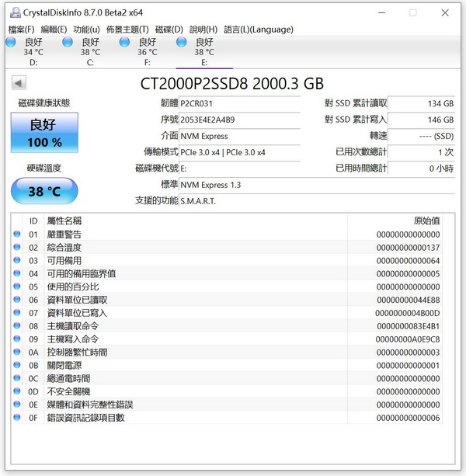The height and width of the screenshot is (476, 466).
Task: Click the transfer mode field PCIe 3.0 x4
Action: pos(239,152)
